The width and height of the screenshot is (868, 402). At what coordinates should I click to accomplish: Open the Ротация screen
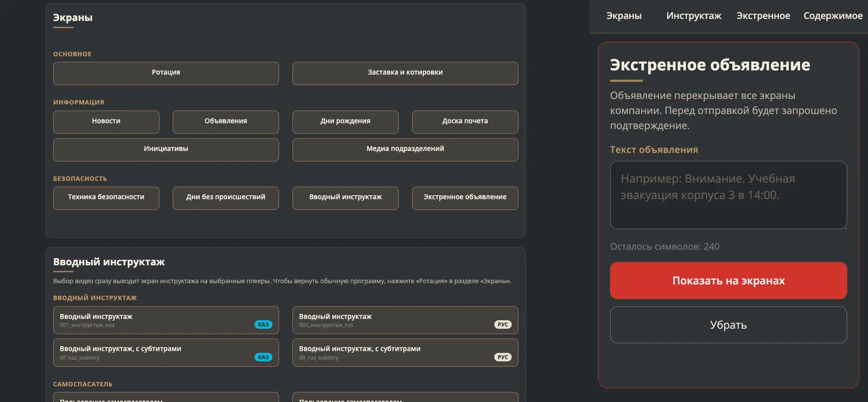pos(166,73)
